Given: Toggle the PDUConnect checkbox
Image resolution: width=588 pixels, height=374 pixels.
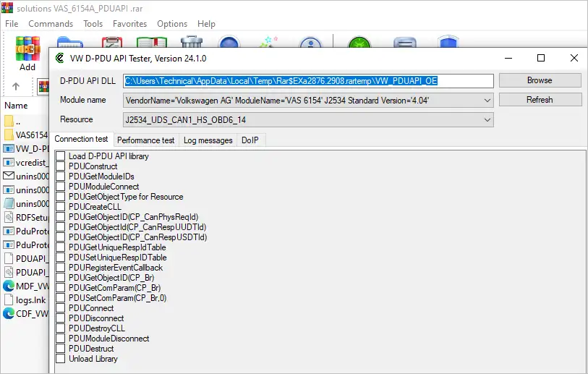Looking at the screenshot, I should [x=60, y=307].
